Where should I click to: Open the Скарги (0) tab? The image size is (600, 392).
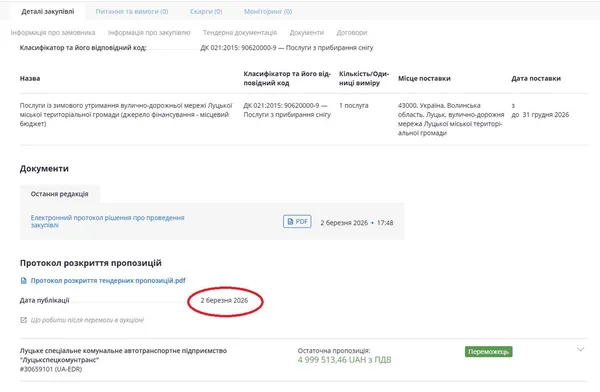click(206, 11)
